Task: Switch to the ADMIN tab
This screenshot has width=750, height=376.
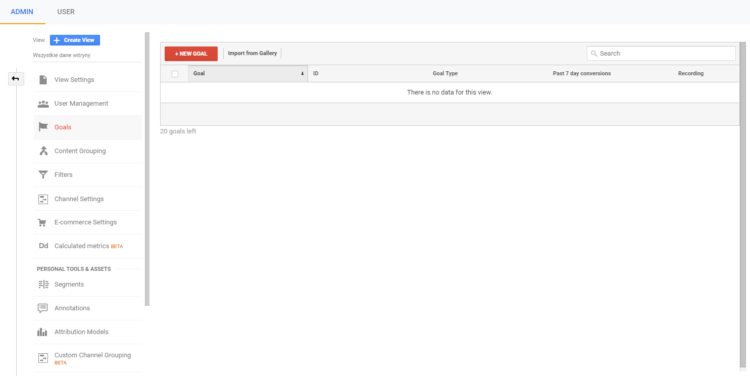Action: [22, 12]
